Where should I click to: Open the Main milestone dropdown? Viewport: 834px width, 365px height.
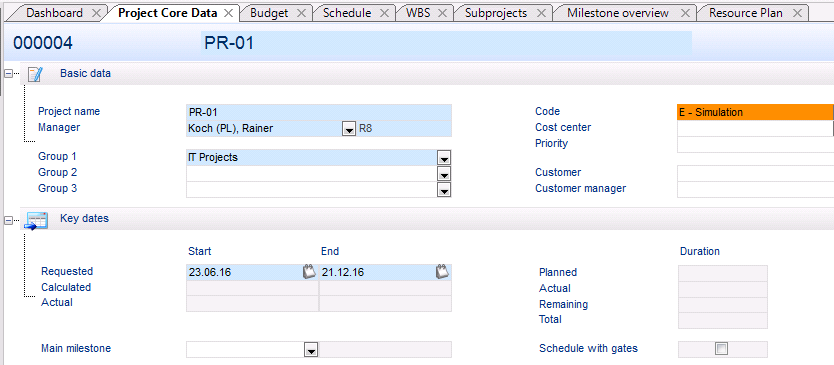click(311, 350)
